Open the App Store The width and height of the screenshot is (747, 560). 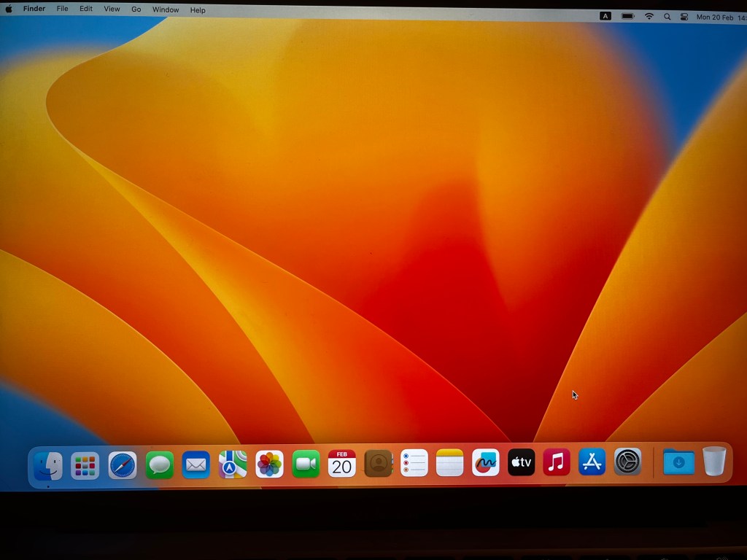tap(592, 462)
